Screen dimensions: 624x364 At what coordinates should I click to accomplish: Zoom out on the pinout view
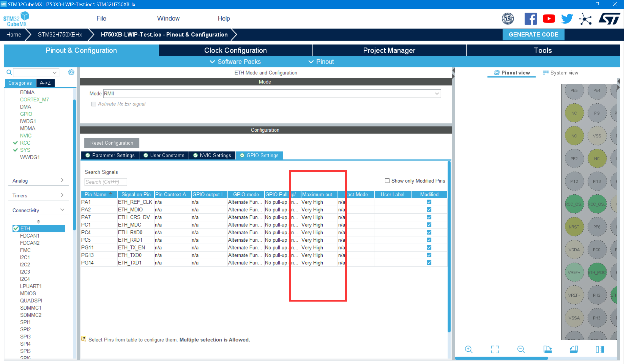pyautogui.click(x=521, y=349)
